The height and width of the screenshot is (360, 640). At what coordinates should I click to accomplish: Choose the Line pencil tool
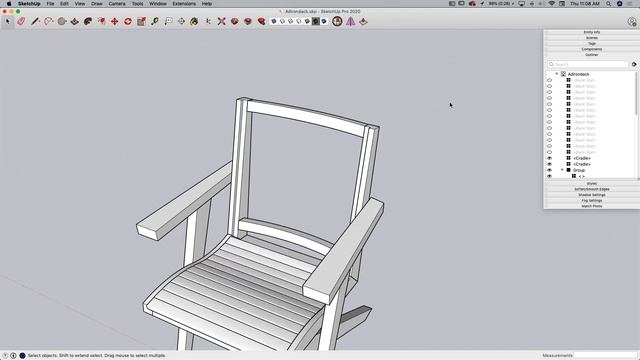click(35, 21)
